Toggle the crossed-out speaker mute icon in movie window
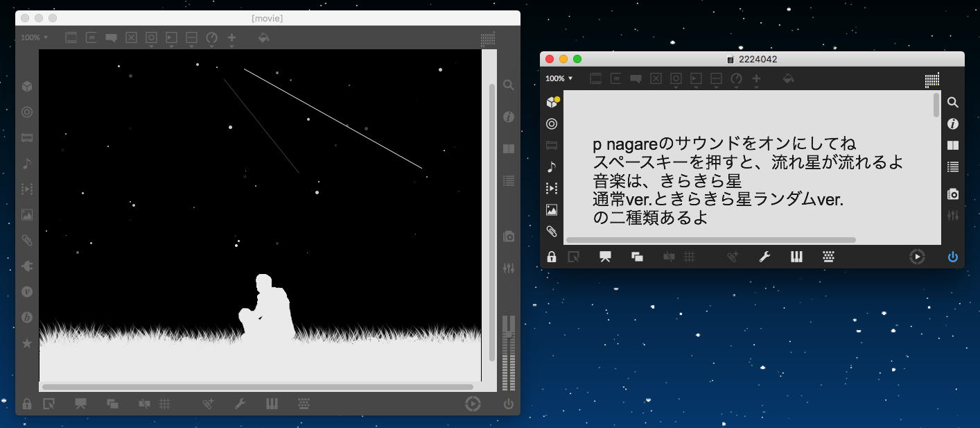 point(144,404)
